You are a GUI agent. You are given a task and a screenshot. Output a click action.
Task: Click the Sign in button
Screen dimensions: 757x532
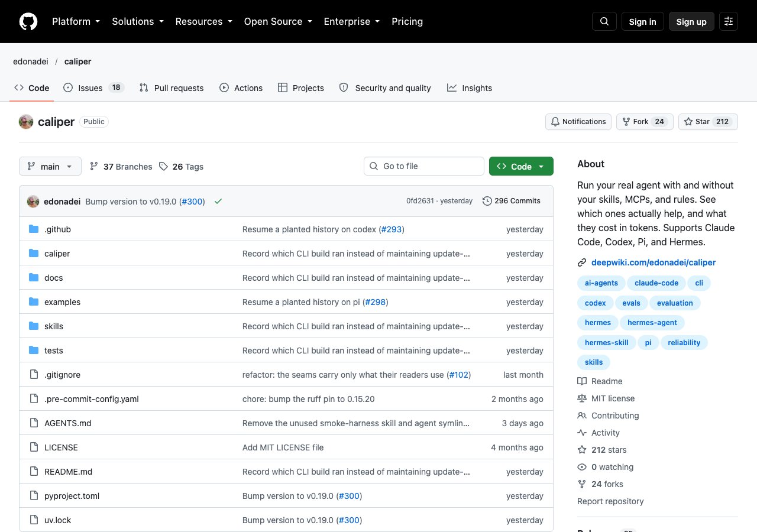click(x=643, y=21)
